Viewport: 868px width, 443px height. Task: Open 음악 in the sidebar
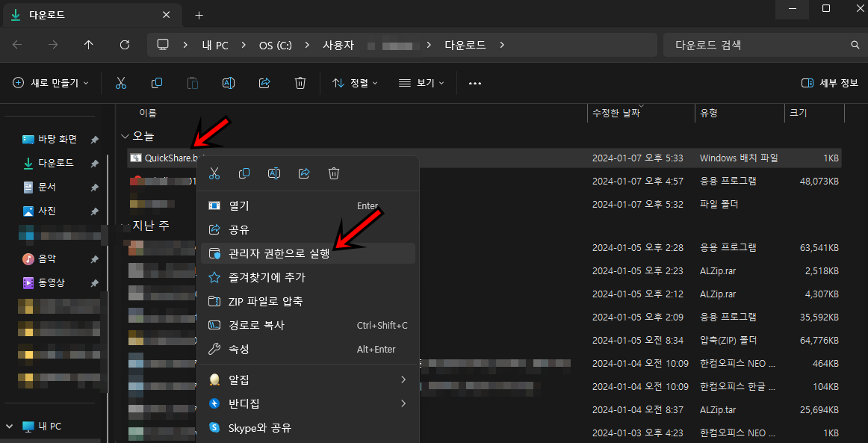click(47, 258)
